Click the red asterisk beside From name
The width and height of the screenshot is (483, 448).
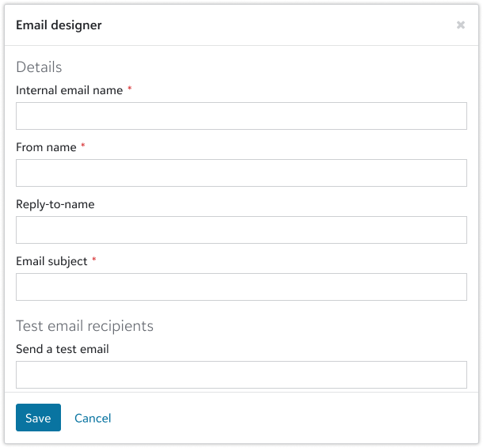[x=83, y=146]
